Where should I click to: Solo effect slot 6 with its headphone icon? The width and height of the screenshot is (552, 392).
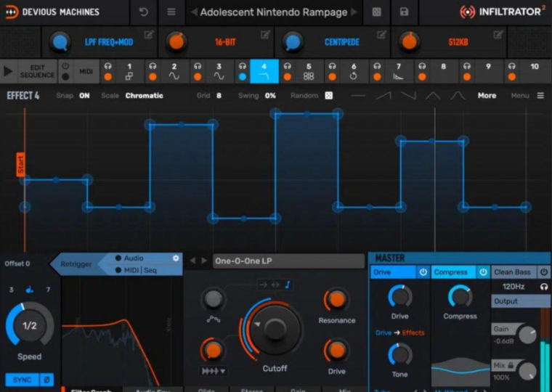[x=333, y=66]
